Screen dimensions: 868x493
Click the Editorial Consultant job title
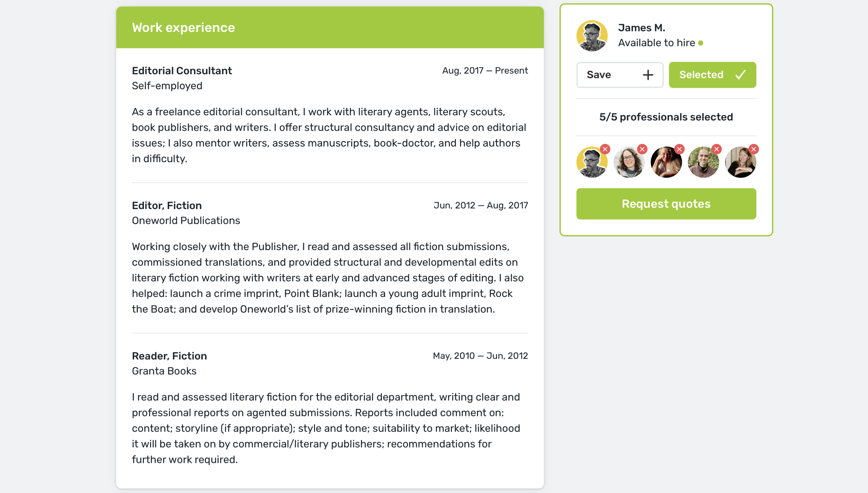pos(182,71)
